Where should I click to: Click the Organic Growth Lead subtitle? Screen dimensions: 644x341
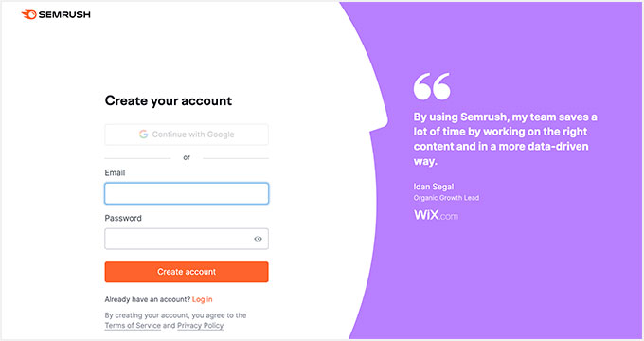(446, 198)
